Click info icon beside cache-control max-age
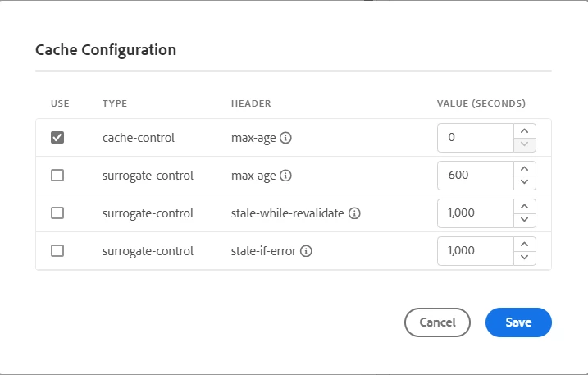 click(x=286, y=138)
